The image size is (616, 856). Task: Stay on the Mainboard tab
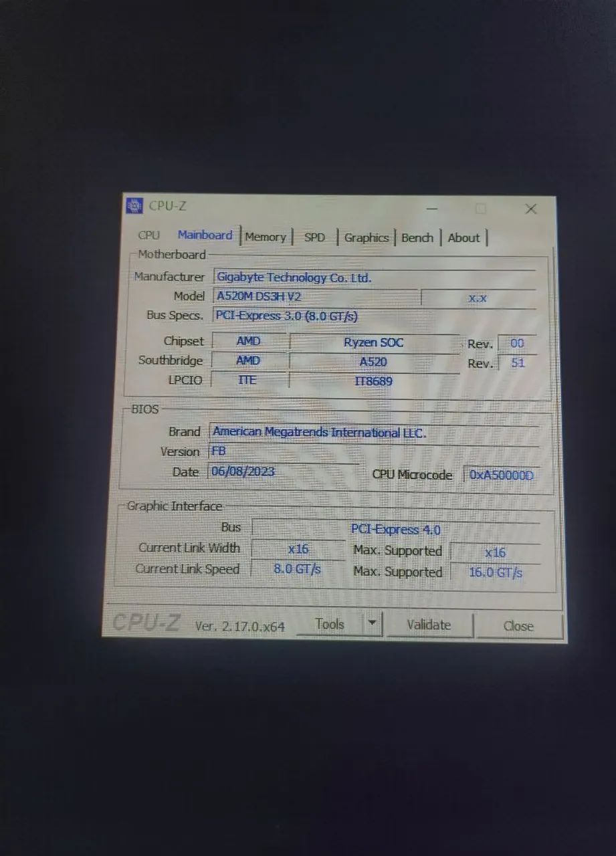205,235
